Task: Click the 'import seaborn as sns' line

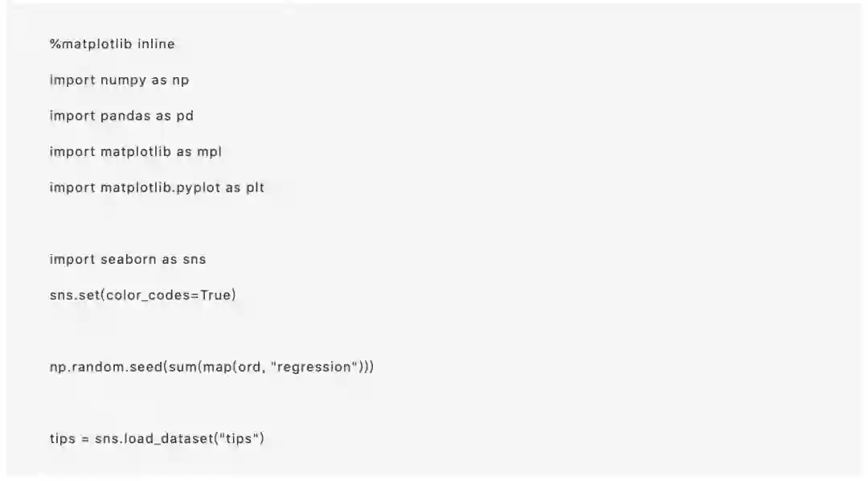Action: [128, 259]
